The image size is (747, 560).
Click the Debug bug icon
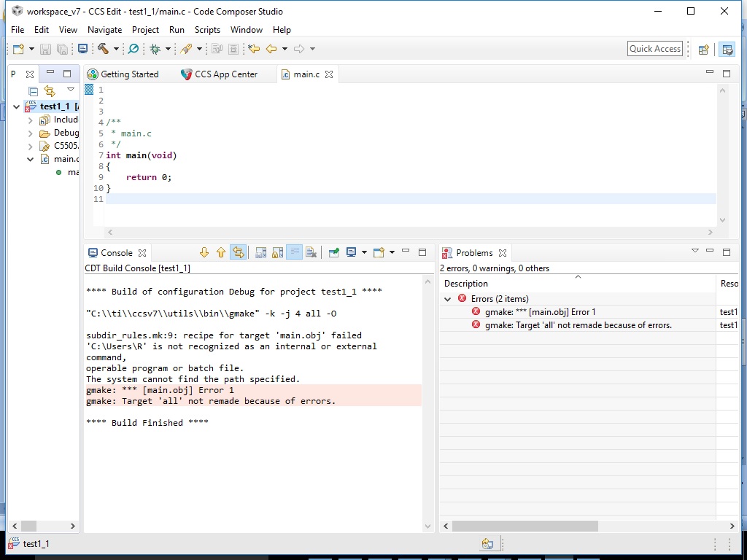155,49
